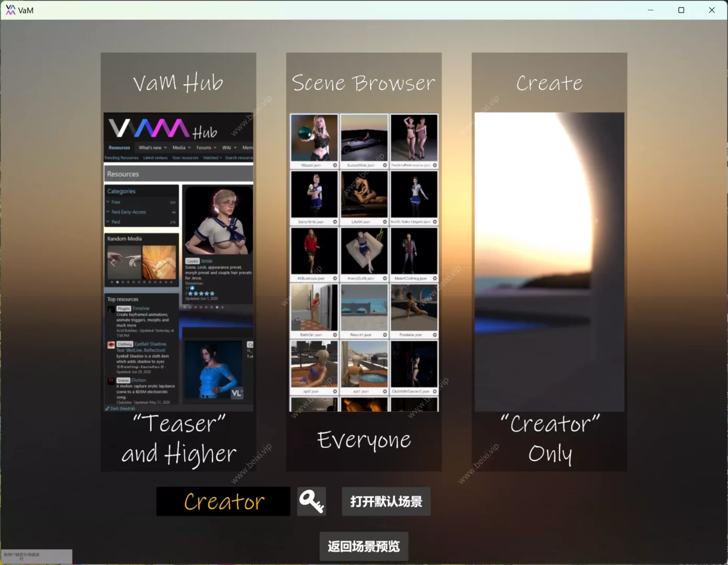Click the Poolside.json gear icon
728x565 pixels.
click(435, 335)
